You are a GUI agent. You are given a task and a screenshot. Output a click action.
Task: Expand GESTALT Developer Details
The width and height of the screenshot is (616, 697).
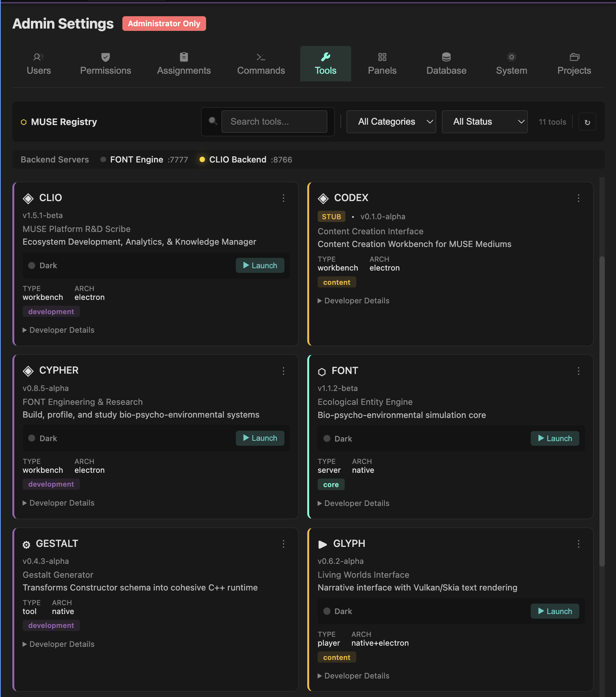pos(59,644)
